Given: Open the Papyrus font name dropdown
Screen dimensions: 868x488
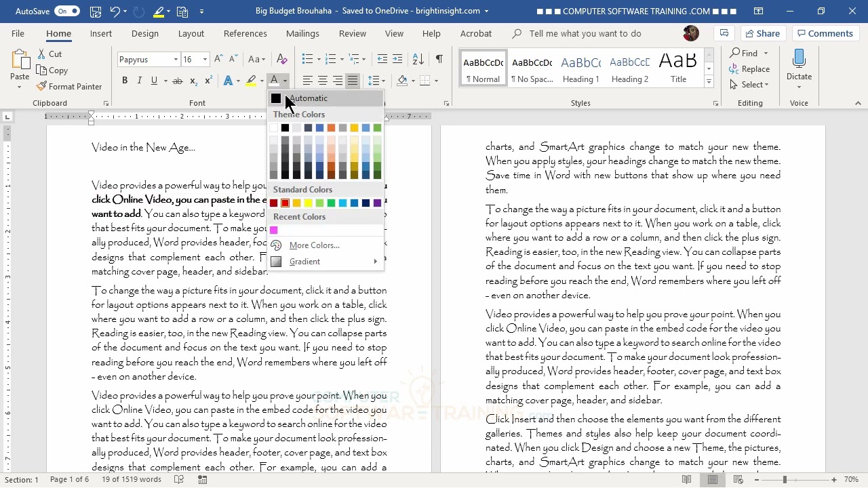Looking at the screenshot, I should click(176, 60).
